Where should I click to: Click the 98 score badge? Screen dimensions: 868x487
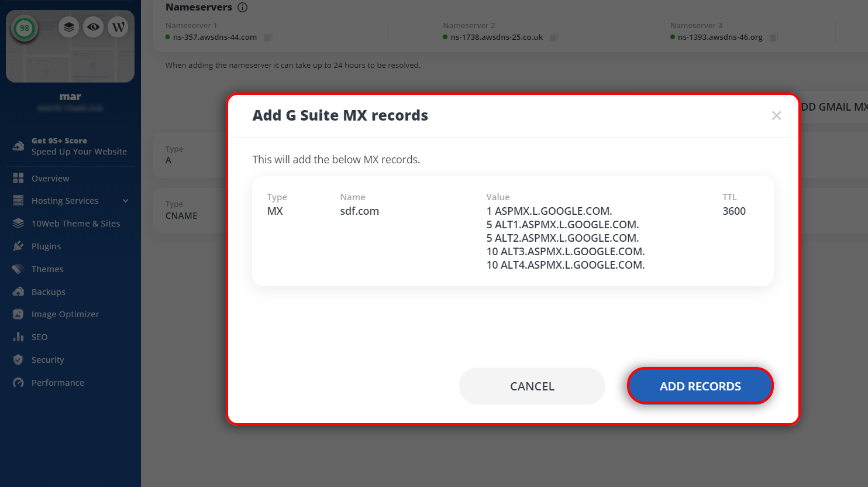pos(25,28)
